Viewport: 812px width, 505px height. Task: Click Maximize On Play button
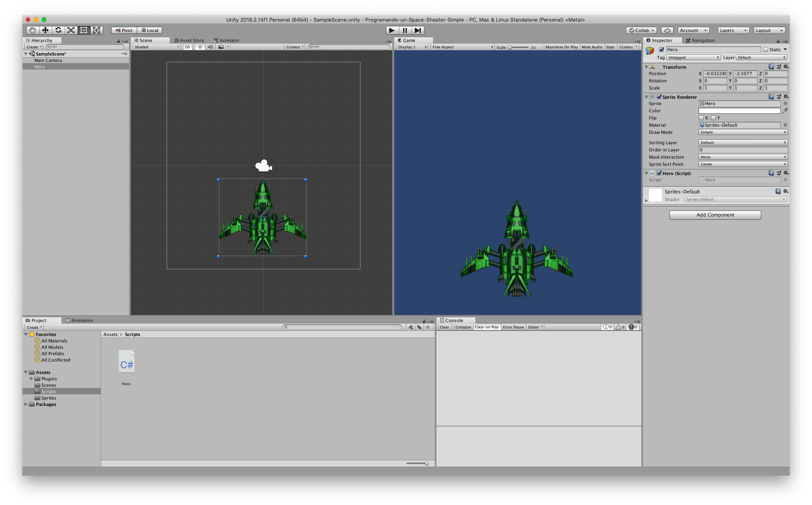(x=561, y=47)
